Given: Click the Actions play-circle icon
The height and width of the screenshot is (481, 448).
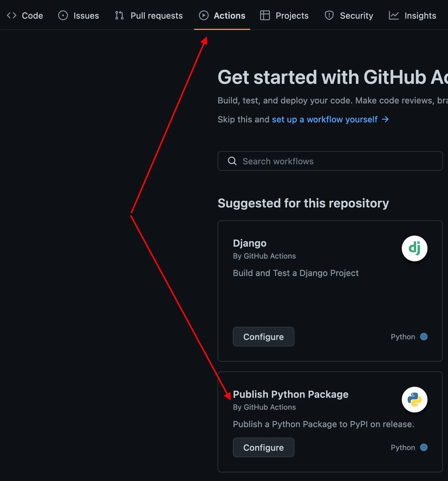Looking at the screenshot, I should pyautogui.click(x=204, y=15).
